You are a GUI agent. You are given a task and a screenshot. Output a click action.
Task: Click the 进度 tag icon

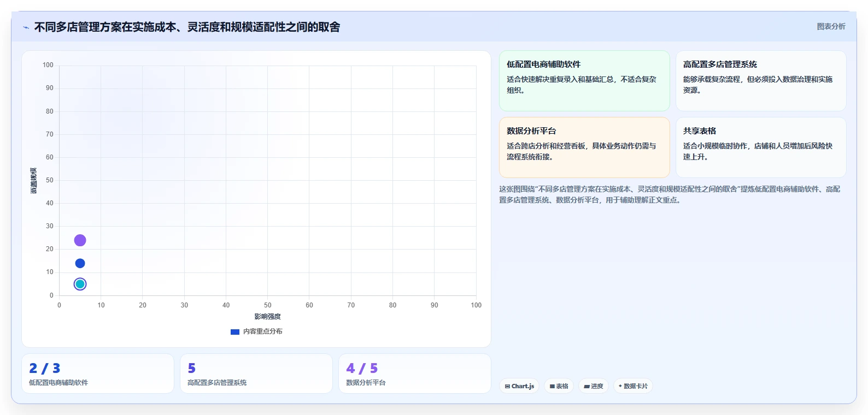(x=587, y=386)
